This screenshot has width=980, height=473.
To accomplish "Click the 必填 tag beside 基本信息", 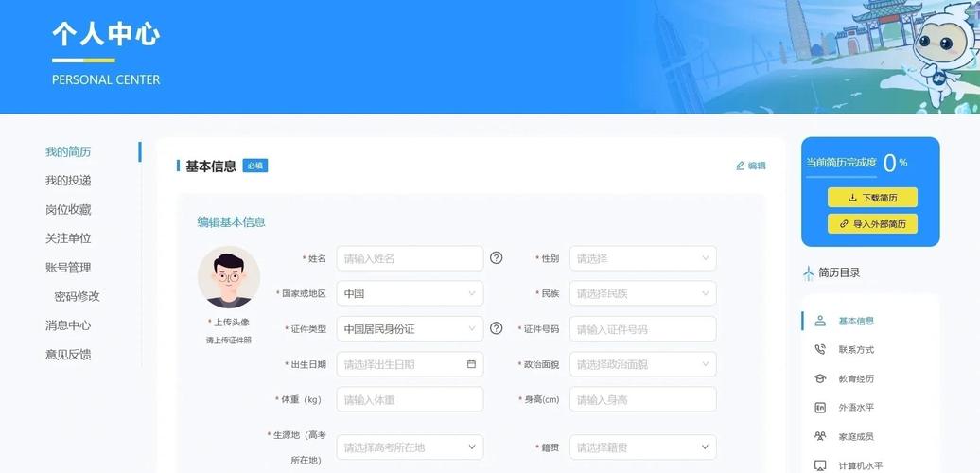I will [x=255, y=166].
